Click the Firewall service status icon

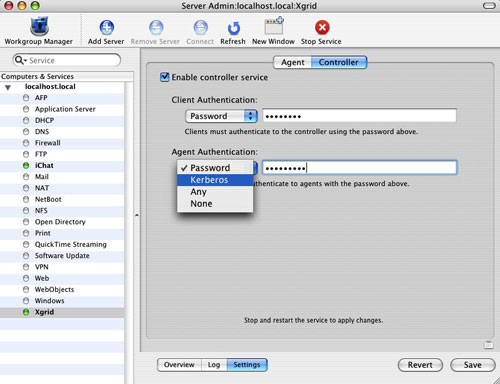click(26, 143)
